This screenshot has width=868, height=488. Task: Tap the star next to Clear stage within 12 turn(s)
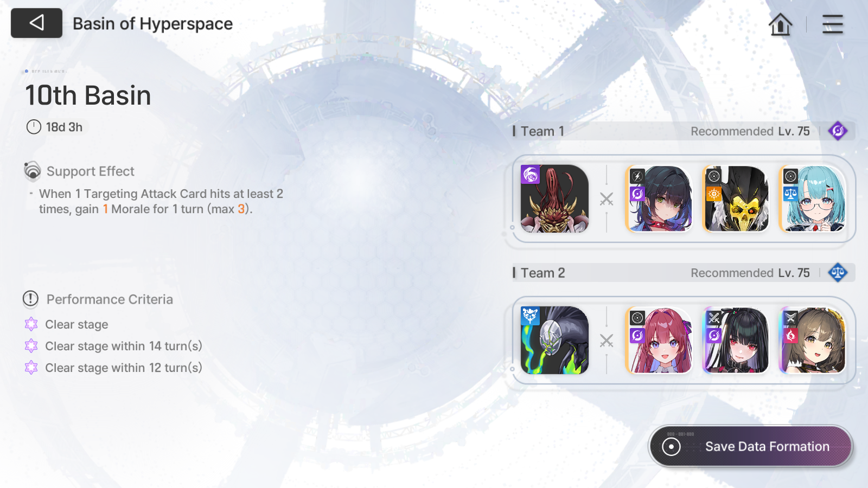(31, 368)
